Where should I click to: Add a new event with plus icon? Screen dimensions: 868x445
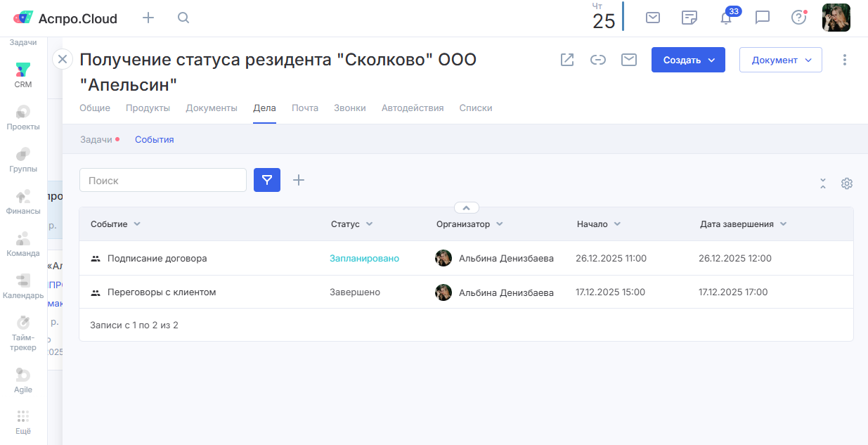coord(299,180)
